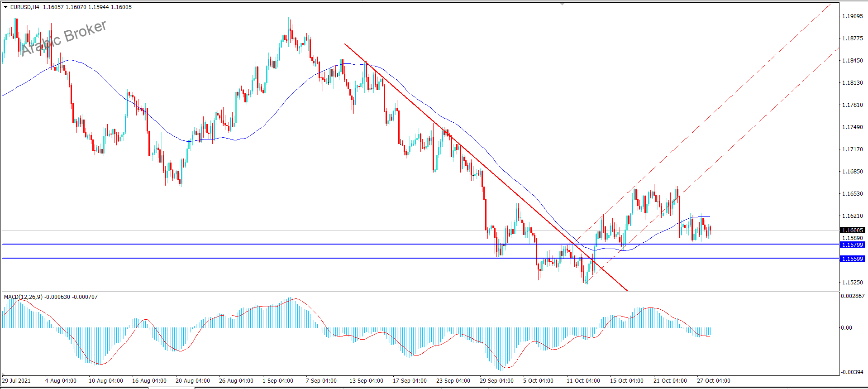
Task: Click the MACD(12,26,9) indicator label
Action: click(23, 297)
